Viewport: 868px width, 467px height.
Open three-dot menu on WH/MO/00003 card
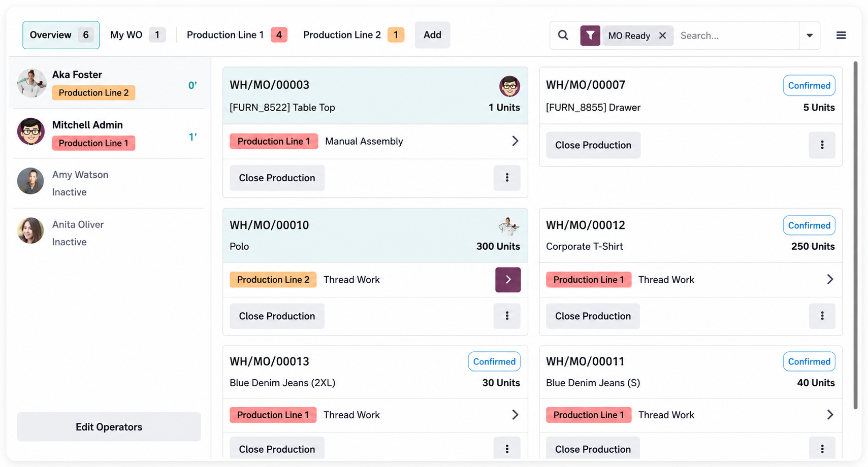point(507,178)
